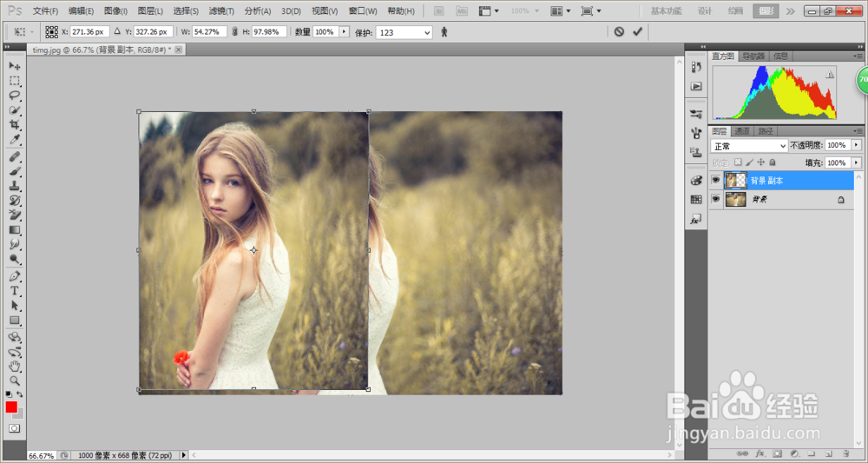This screenshot has height=463, width=868.
Task: Select the Zoom magnifier tool
Action: tap(15, 380)
